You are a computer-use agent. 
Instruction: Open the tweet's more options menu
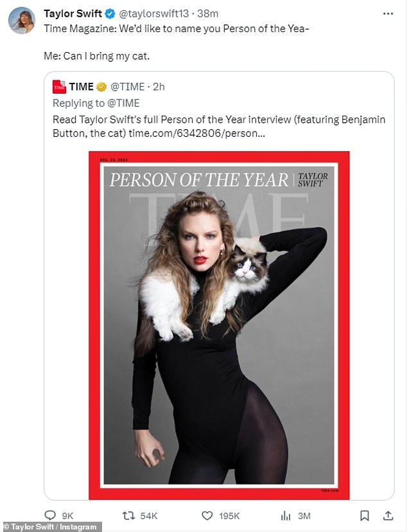387,13
